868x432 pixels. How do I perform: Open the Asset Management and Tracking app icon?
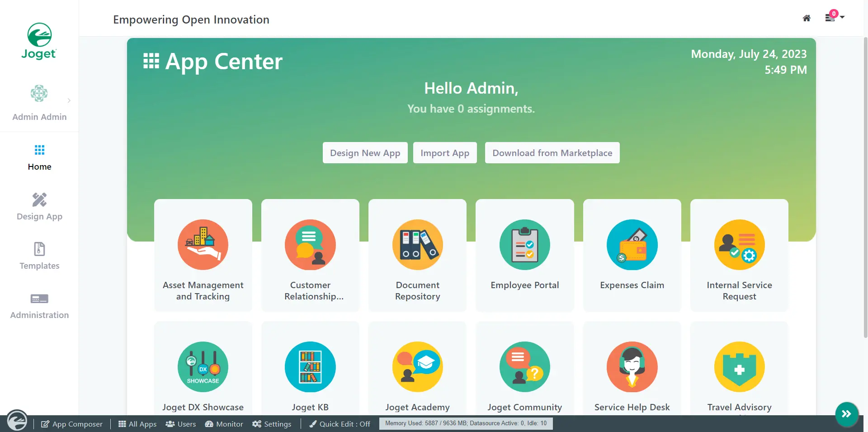(203, 245)
